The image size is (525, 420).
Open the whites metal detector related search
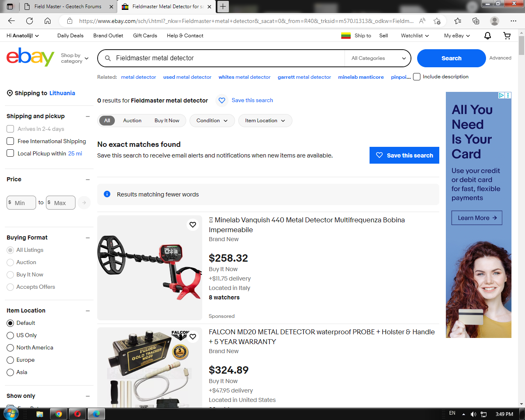(x=244, y=77)
